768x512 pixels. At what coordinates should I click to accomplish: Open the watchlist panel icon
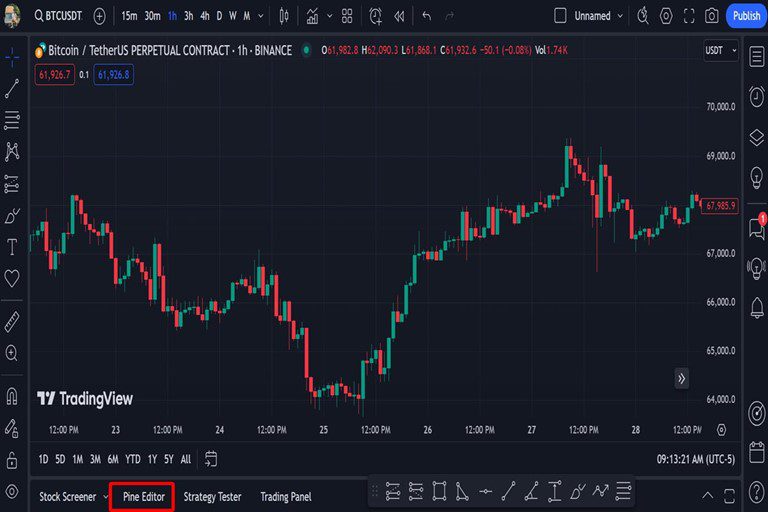pos(756,56)
